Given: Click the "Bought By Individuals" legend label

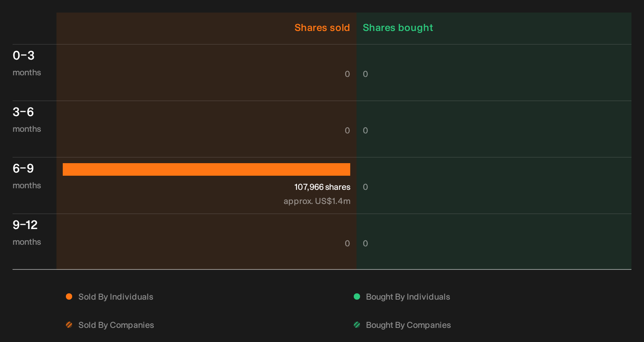Looking at the screenshot, I should (x=408, y=297).
